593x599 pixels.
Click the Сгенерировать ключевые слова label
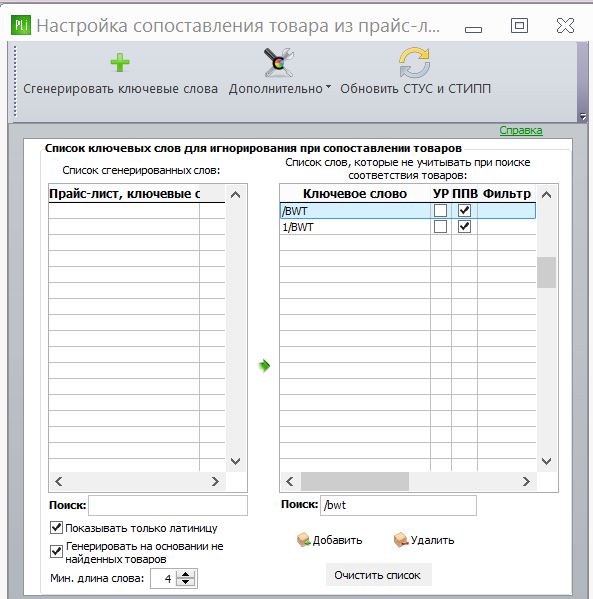(x=120, y=89)
